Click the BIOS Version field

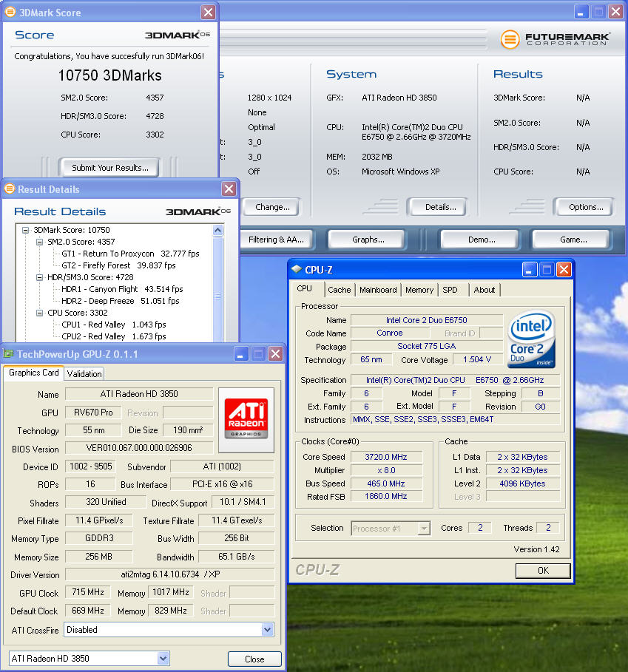click(139, 448)
